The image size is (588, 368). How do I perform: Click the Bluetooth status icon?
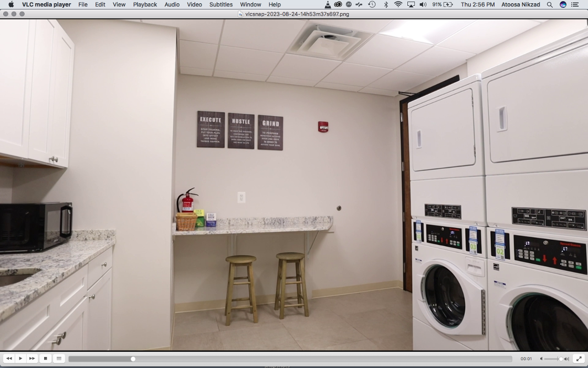386,4
